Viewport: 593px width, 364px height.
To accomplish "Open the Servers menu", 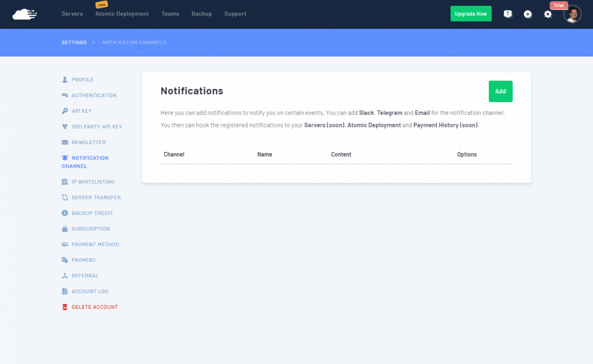I will tap(72, 14).
